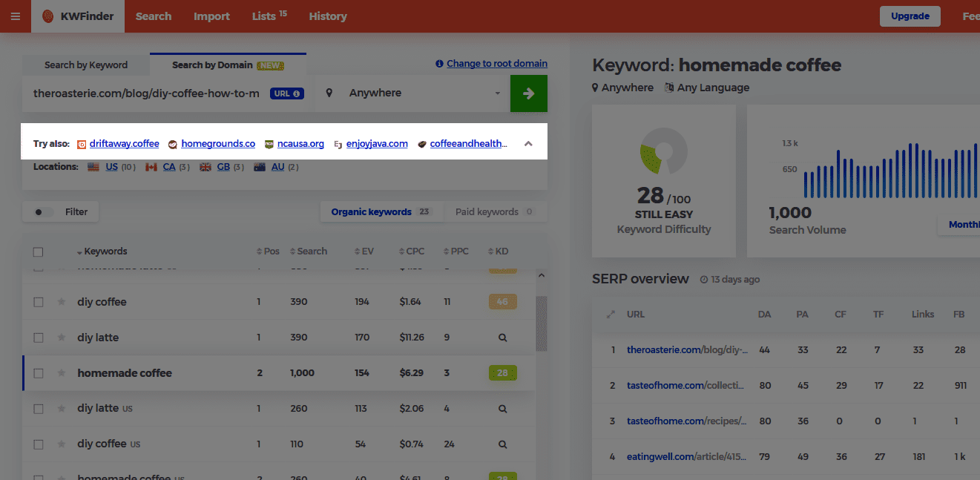
Task: Open the hamburger menu icon
Action: pyautogui.click(x=16, y=16)
